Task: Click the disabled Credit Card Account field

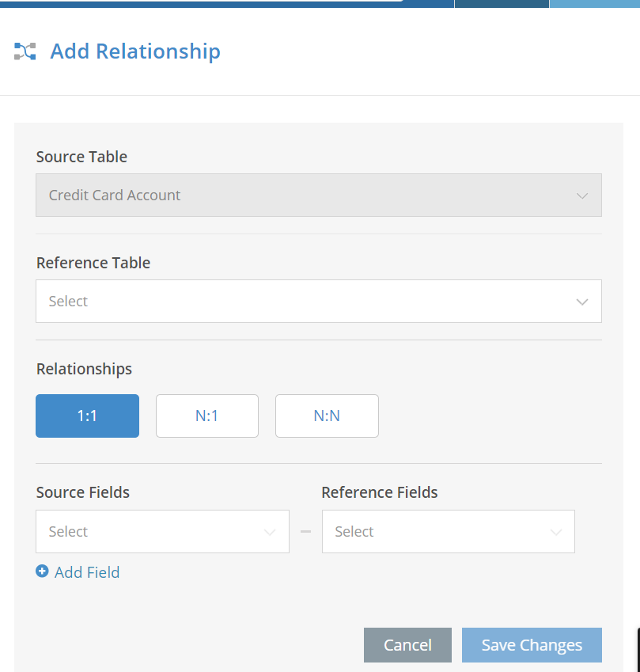Action: [x=318, y=195]
